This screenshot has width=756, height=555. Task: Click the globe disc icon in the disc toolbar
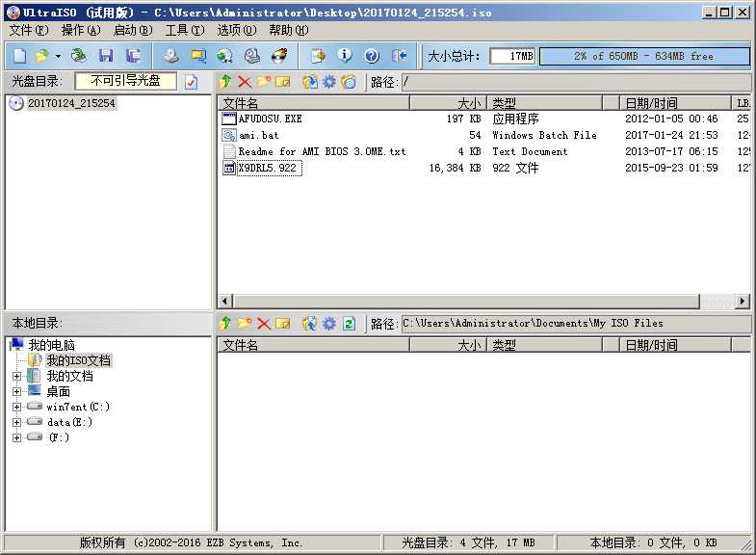[348, 82]
